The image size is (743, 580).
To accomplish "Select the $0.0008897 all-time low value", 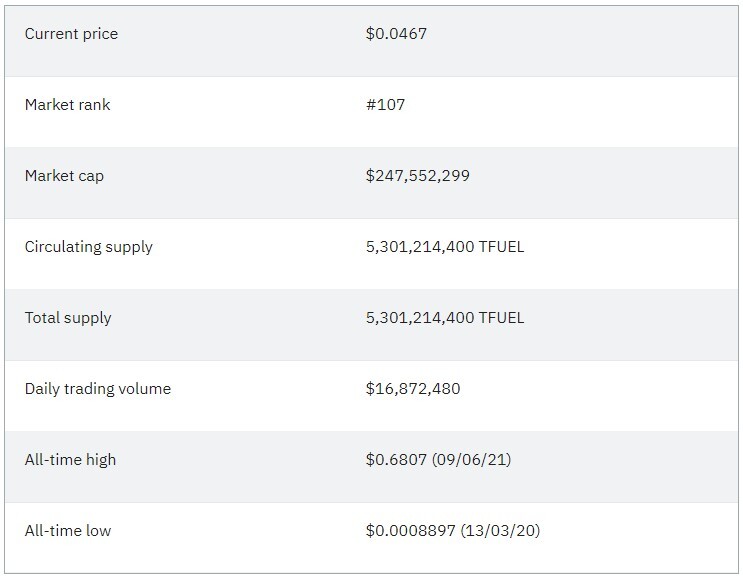I will pyautogui.click(x=410, y=530).
